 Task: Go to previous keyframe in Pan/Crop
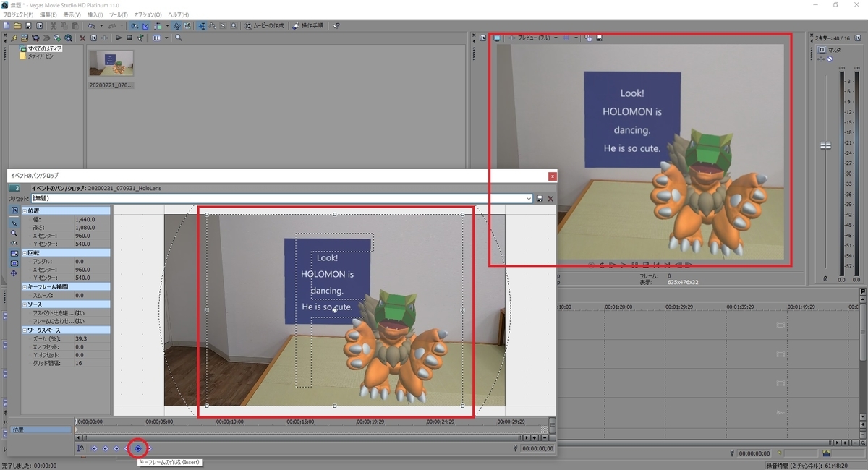tap(105, 448)
